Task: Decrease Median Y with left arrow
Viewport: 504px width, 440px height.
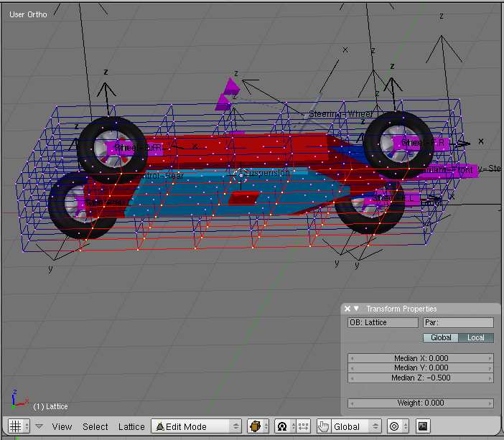Action: [x=352, y=368]
